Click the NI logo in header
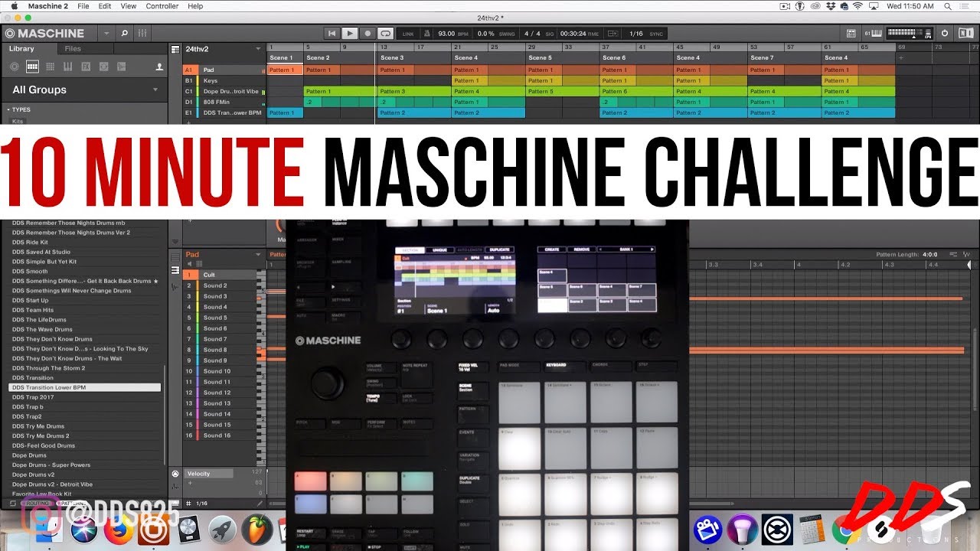Image resolution: width=980 pixels, height=551 pixels. point(965,33)
